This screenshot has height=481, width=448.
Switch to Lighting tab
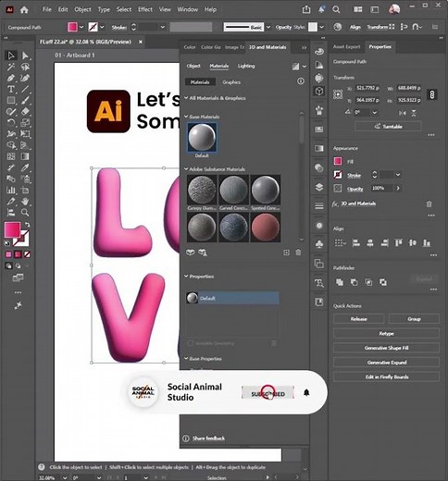246,66
